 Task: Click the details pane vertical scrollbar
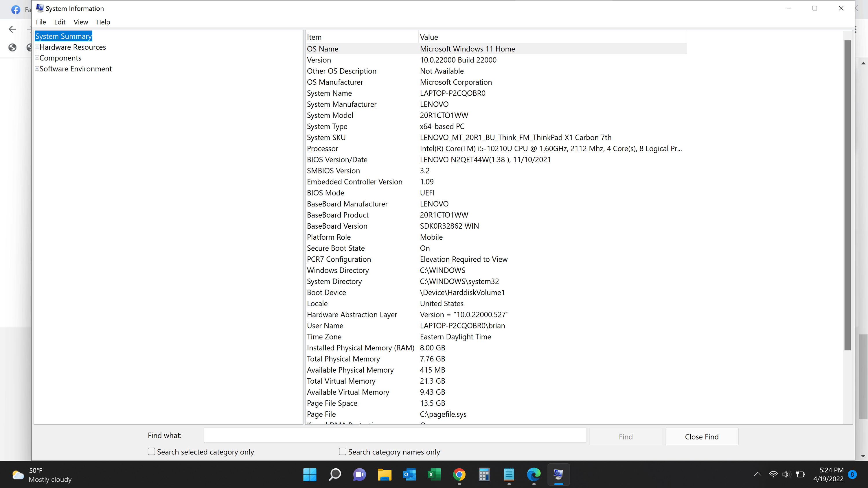[x=847, y=195]
